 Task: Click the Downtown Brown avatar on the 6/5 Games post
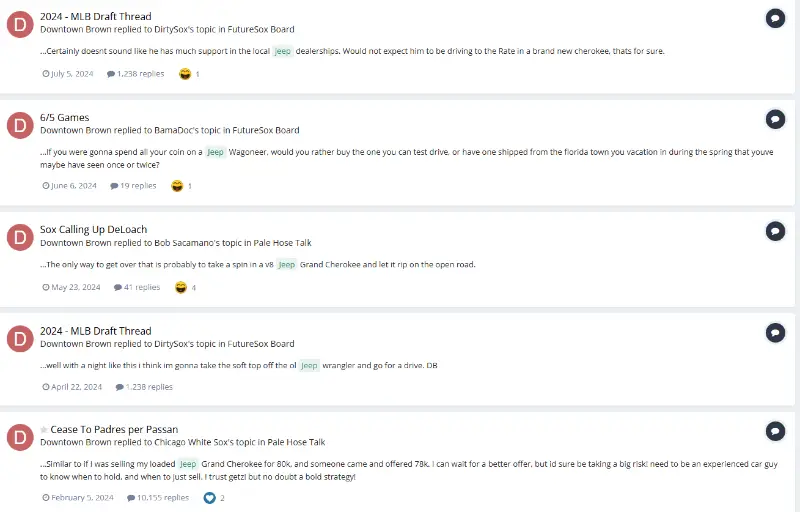[20, 125]
